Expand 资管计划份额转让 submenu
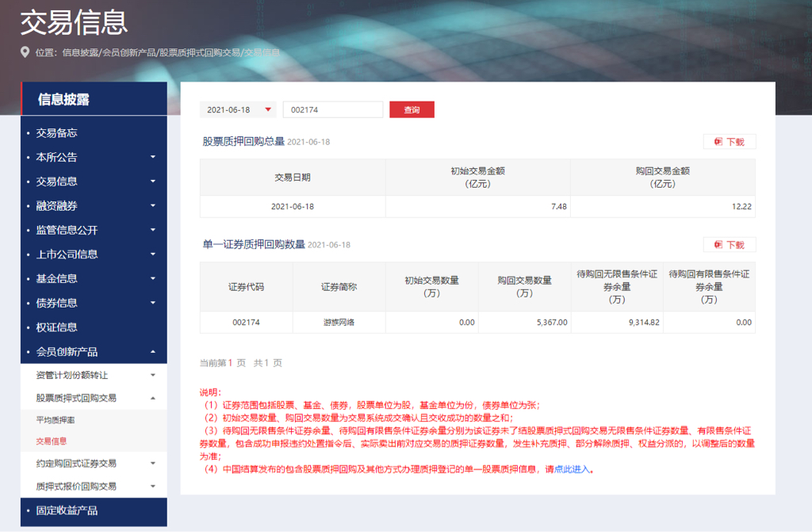This screenshot has width=812, height=532. (x=153, y=375)
